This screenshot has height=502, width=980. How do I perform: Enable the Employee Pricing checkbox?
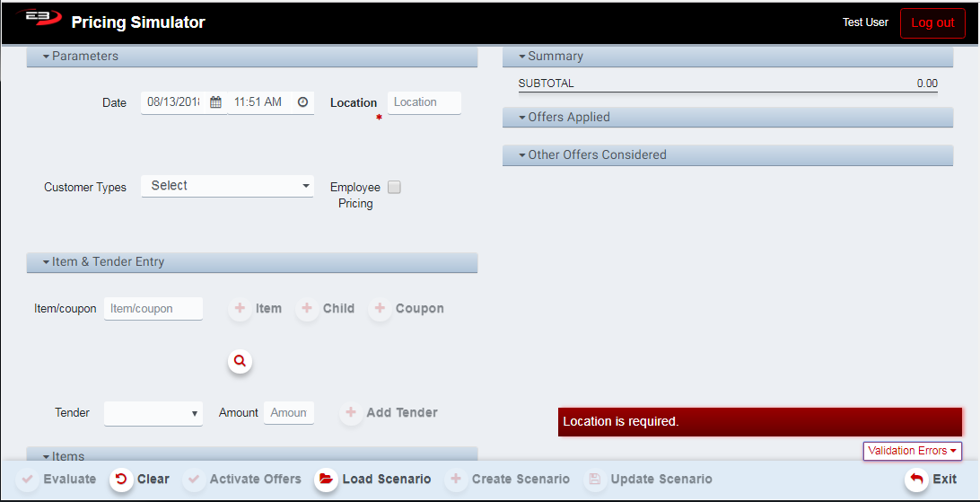click(x=394, y=188)
